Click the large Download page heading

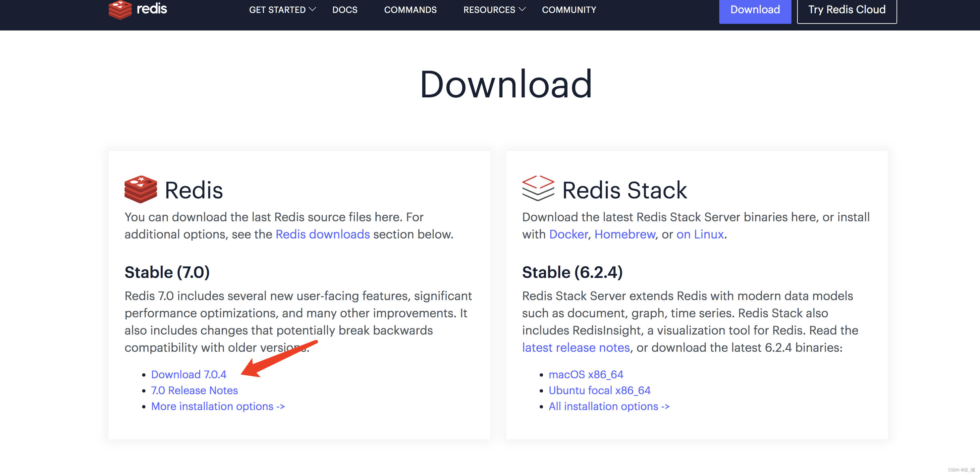(506, 84)
